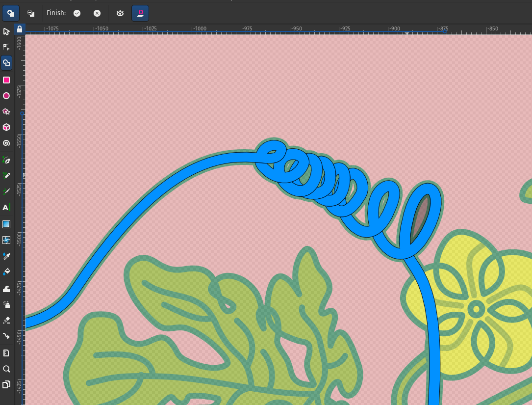Pick the Gradient tool
Image resolution: width=532 pixels, height=405 pixels.
pos(6,224)
